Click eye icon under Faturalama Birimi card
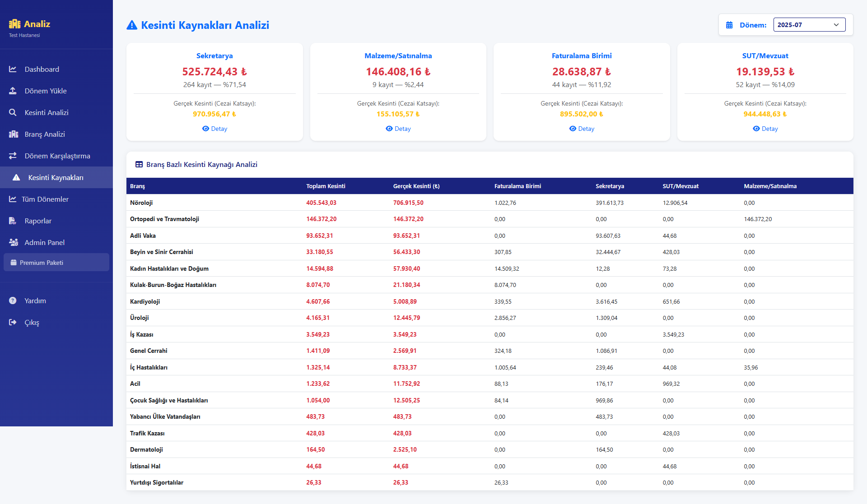The height and width of the screenshot is (504, 867). [573, 129]
